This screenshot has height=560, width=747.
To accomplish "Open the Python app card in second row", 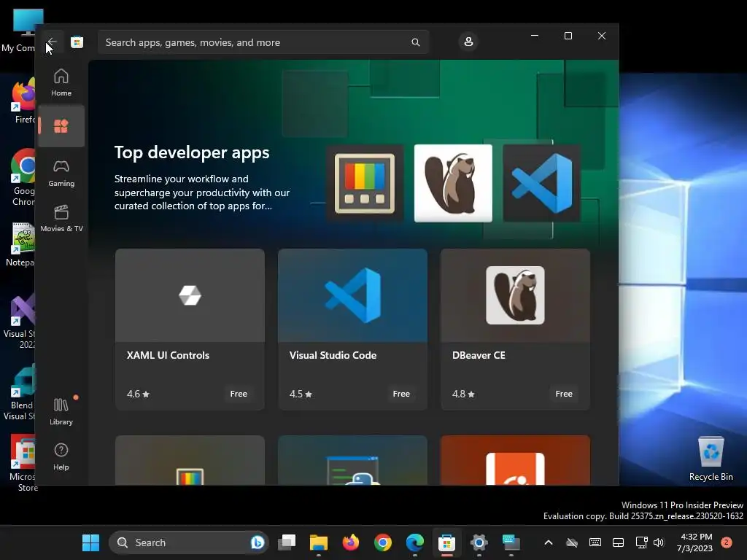I will (352, 460).
